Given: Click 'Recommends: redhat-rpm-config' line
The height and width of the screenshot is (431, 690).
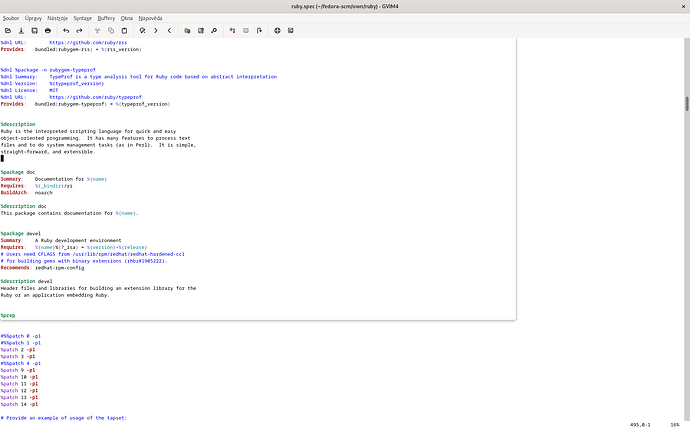Looking at the screenshot, I should tap(42, 268).
